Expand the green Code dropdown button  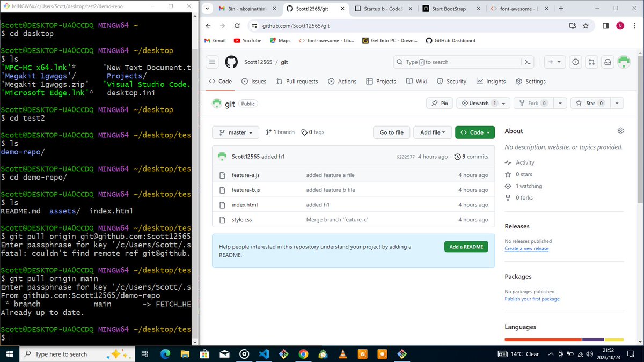click(x=475, y=132)
